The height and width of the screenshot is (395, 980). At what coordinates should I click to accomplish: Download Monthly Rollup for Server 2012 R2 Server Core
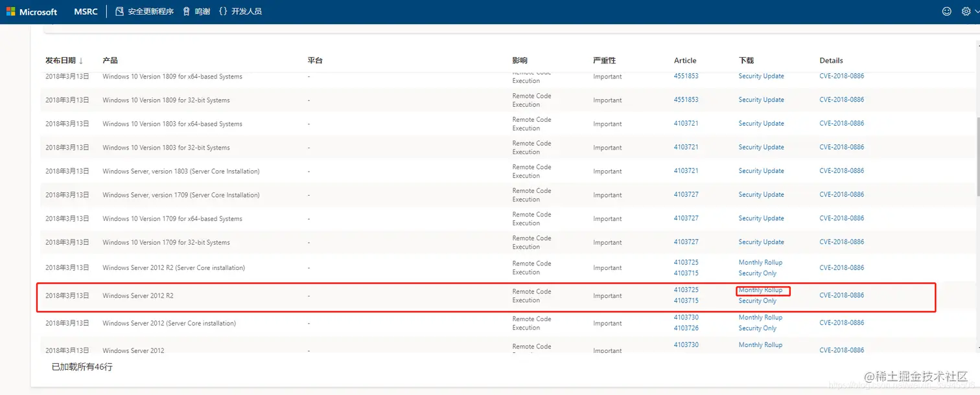761,262
